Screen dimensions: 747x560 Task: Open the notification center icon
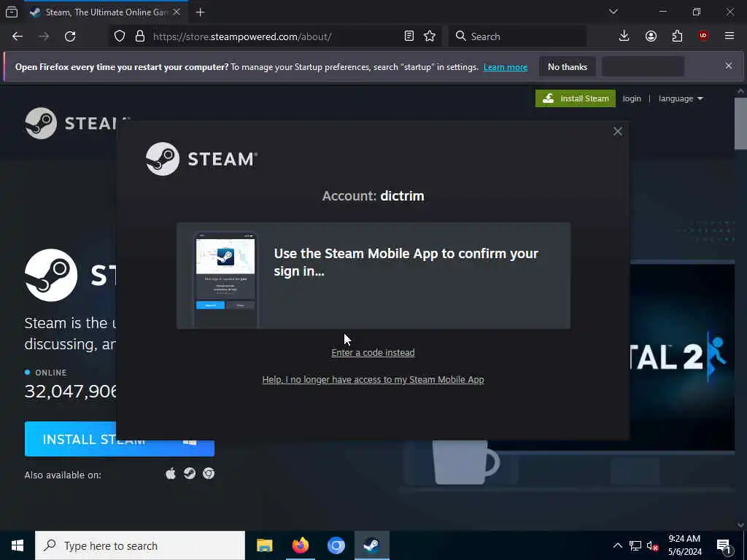pos(724,546)
